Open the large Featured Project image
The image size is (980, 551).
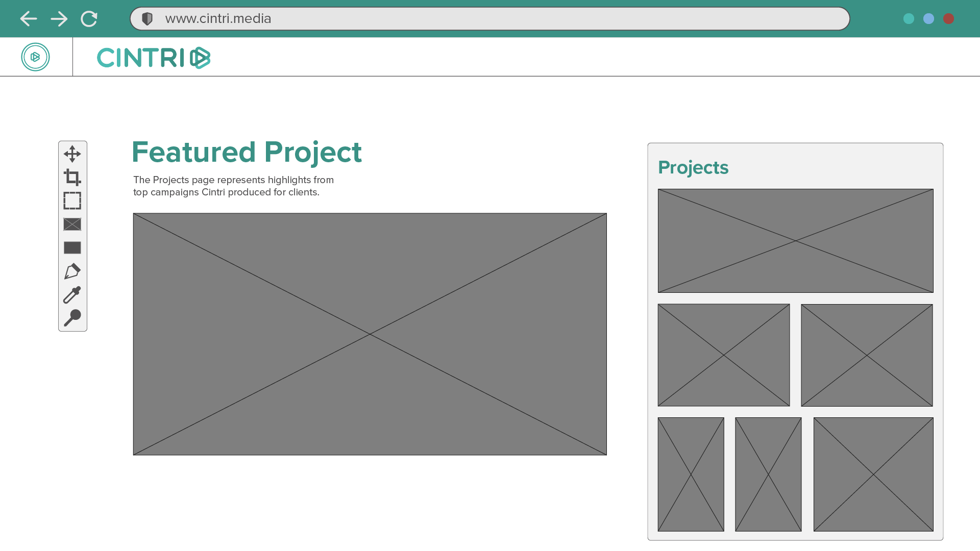coord(370,334)
